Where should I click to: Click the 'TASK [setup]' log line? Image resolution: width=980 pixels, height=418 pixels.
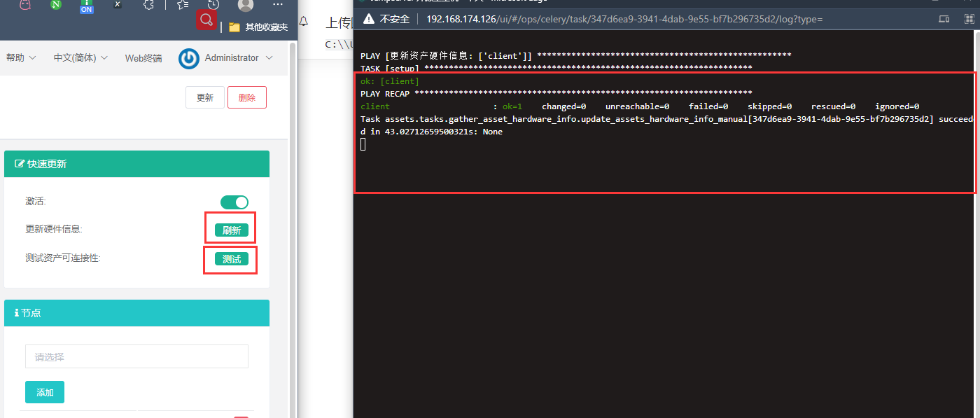point(556,68)
